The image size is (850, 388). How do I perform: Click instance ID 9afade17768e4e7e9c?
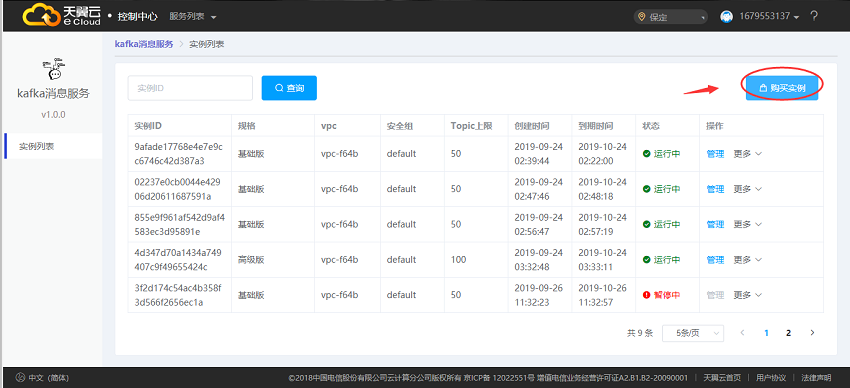pyautogui.click(x=178, y=153)
